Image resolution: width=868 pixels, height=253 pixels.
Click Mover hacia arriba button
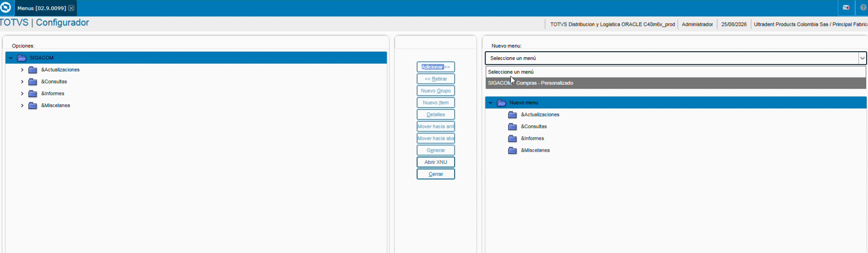point(436,126)
